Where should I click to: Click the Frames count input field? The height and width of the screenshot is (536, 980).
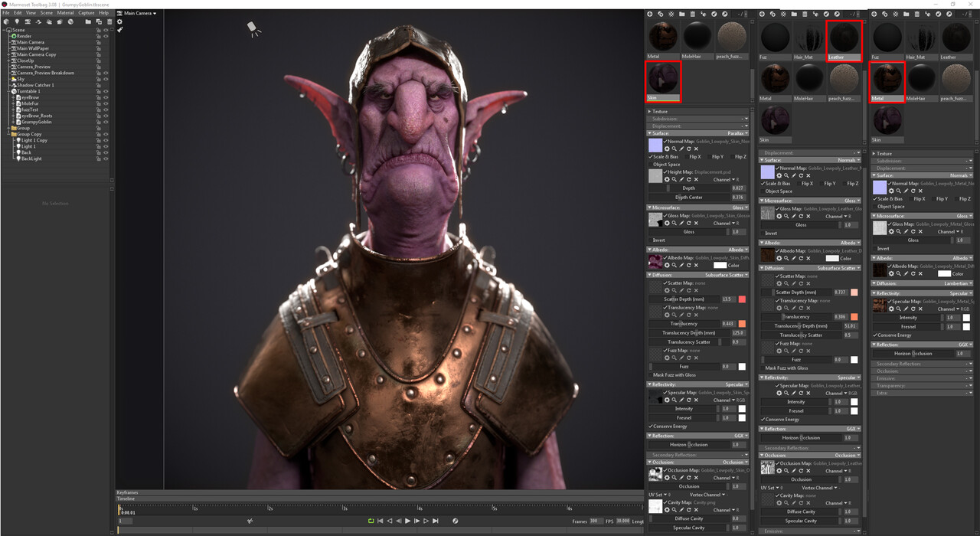click(596, 521)
